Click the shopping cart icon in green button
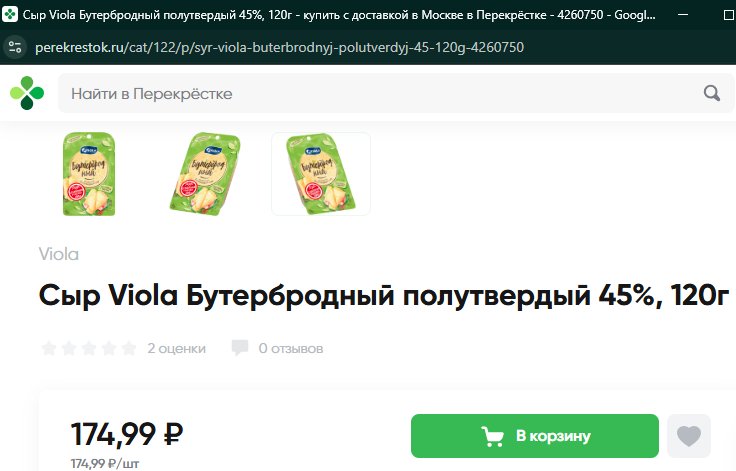The width and height of the screenshot is (736, 471). tap(492, 436)
